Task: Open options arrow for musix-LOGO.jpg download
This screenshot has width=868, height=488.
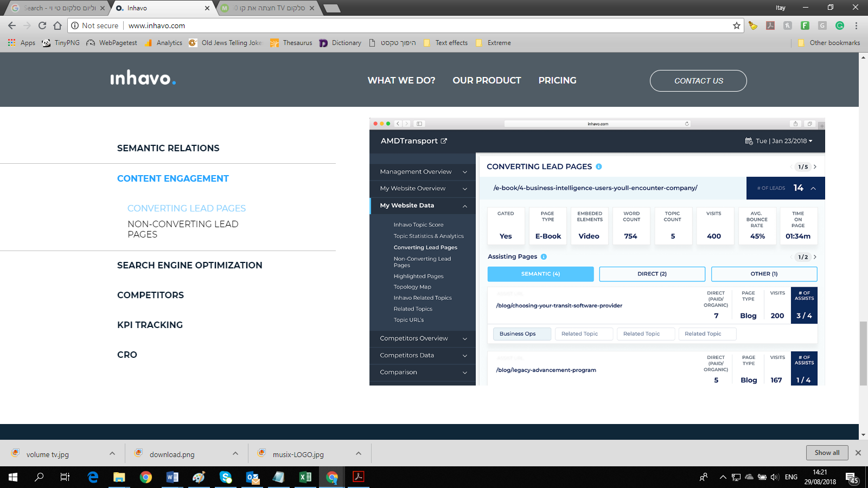Action: tap(359, 453)
